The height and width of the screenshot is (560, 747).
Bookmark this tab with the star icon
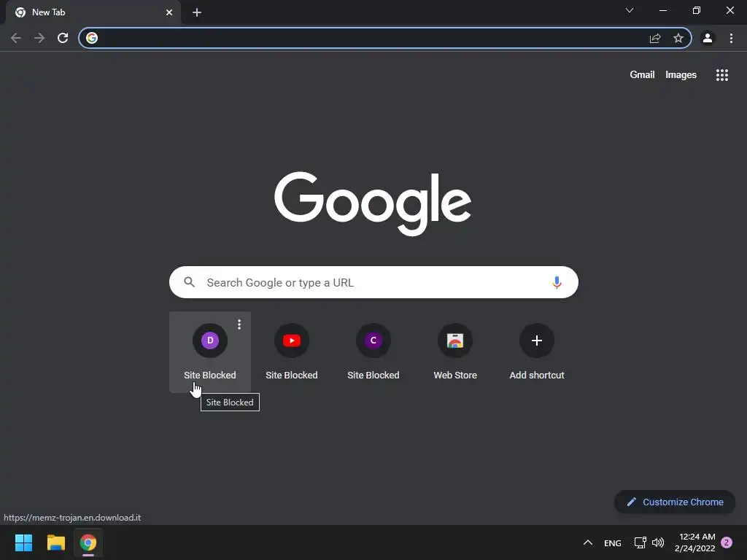coord(678,38)
